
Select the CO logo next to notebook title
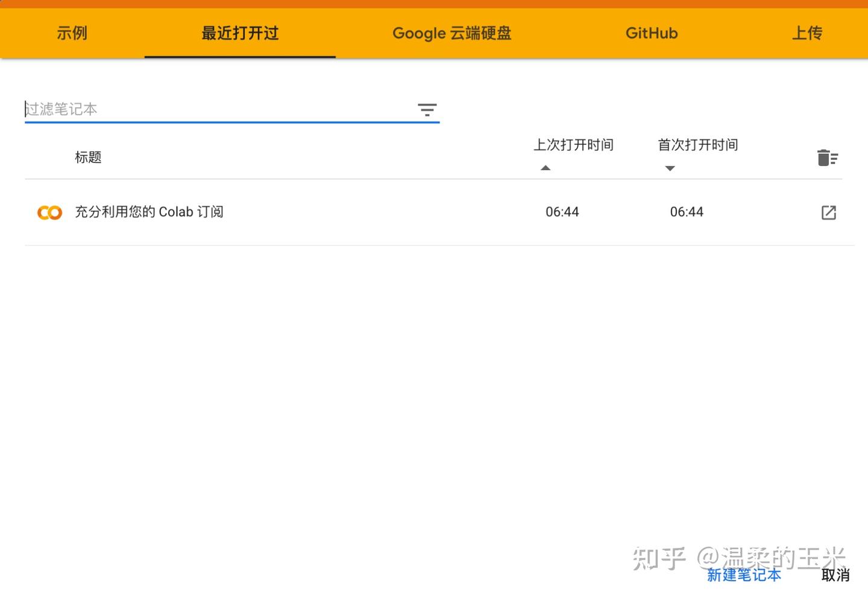pos(49,212)
